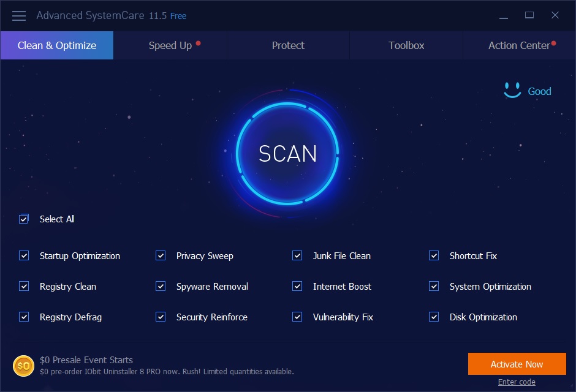576x392 pixels.
Task: Open the Action Center tab
Action: 519,45
